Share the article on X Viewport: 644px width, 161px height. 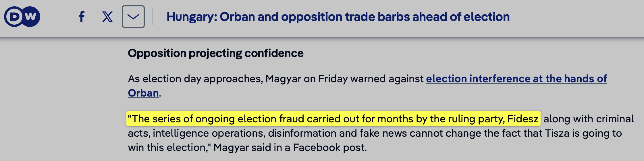pyautogui.click(x=107, y=17)
